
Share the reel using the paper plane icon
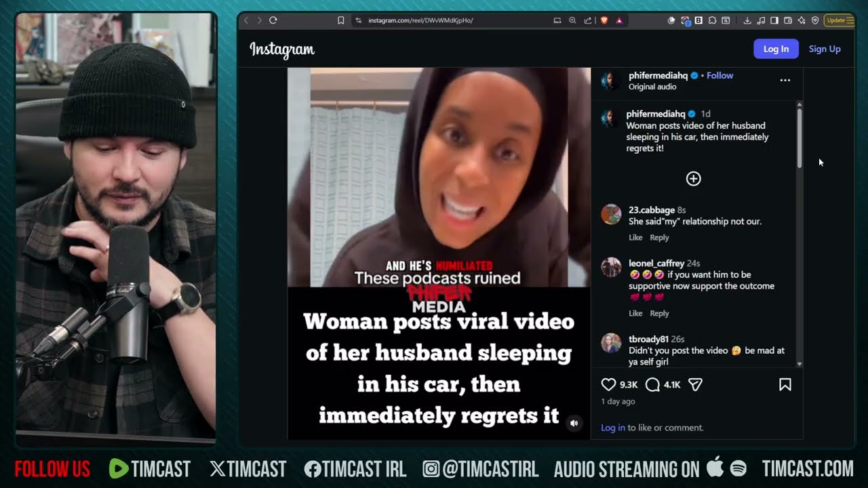[x=695, y=385]
